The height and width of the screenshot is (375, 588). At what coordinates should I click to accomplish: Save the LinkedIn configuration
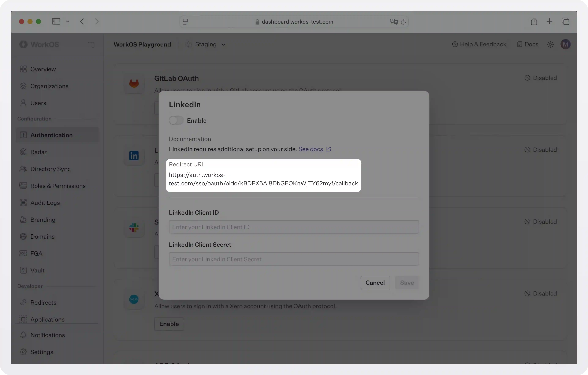407,283
